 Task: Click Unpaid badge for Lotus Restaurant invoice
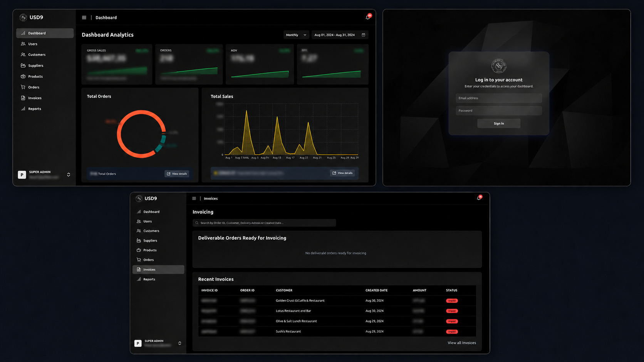452,311
